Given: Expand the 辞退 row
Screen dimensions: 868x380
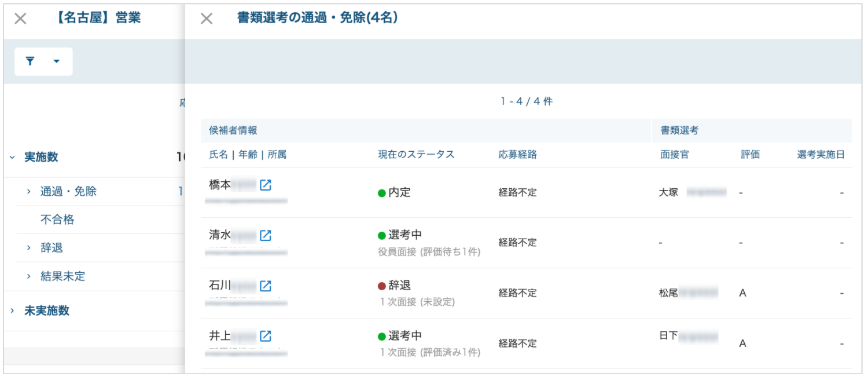Looking at the screenshot, I should pyautogui.click(x=28, y=248).
